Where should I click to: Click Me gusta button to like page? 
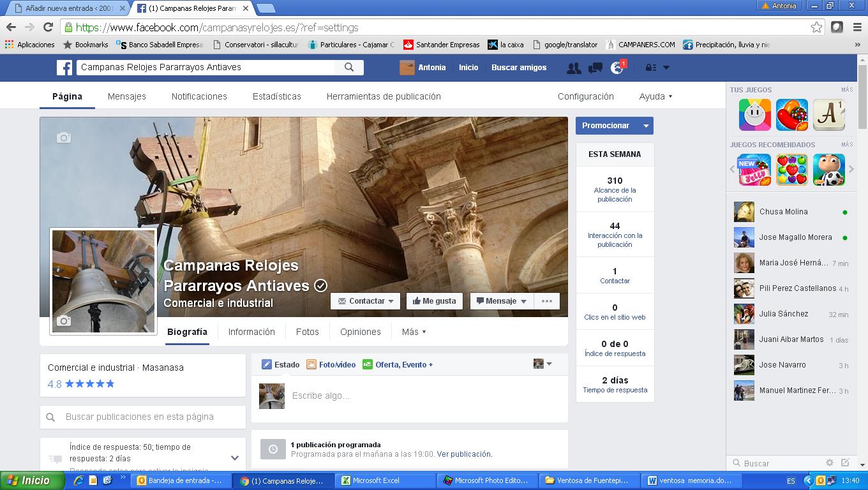click(x=434, y=301)
